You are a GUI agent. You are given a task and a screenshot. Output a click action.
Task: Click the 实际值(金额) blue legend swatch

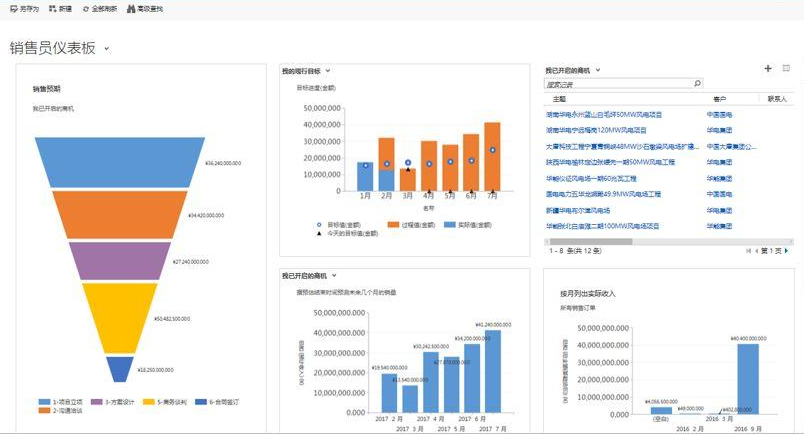(450, 225)
